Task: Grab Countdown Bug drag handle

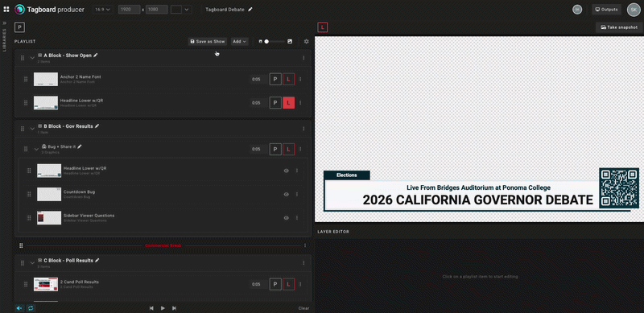Action: [29, 194]
